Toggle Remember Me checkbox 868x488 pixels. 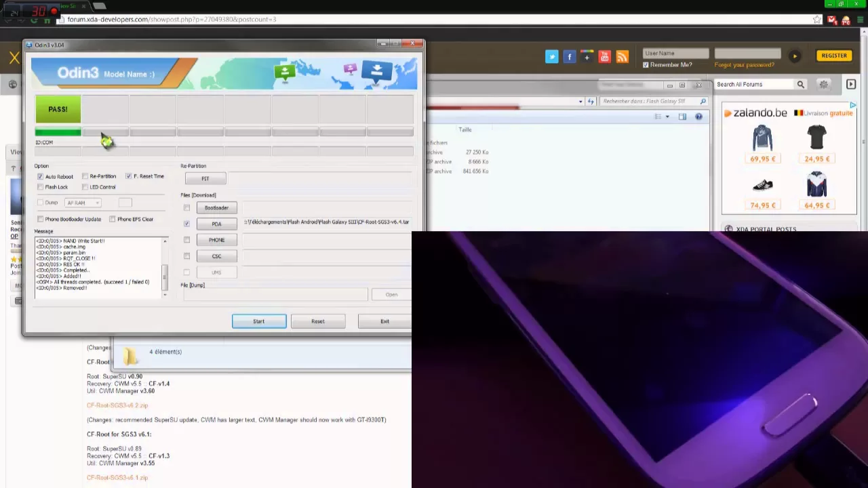point(646,65)
